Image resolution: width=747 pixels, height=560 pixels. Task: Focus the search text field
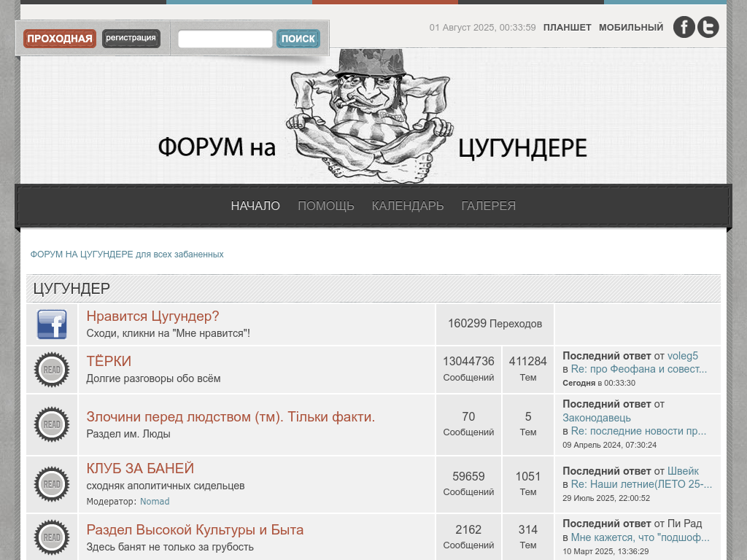(225, 39)
